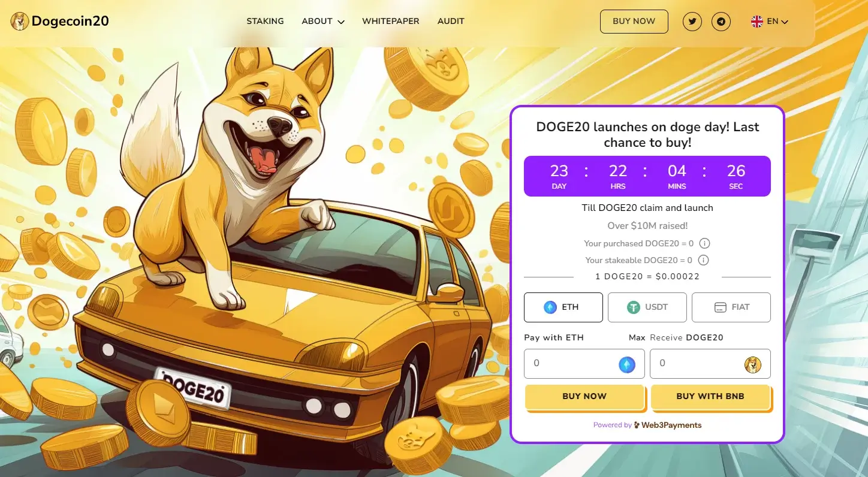Select USDT payment option
868x477 pixels.
[647, 307]
